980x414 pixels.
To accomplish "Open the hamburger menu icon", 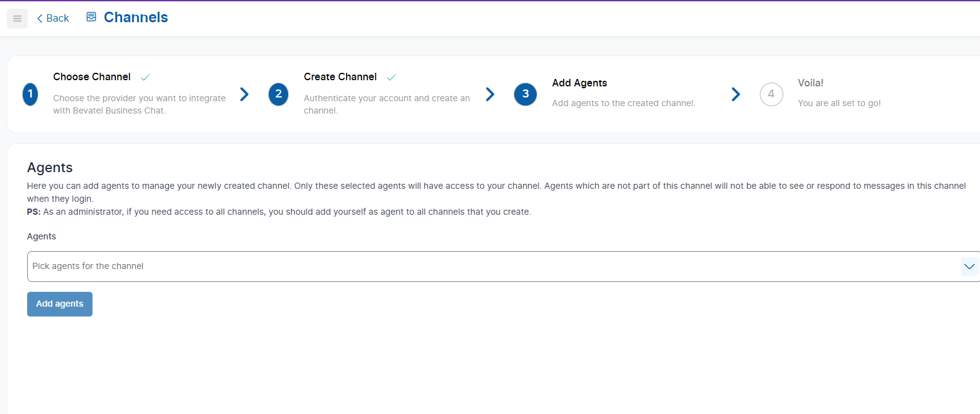I will 17,19.
